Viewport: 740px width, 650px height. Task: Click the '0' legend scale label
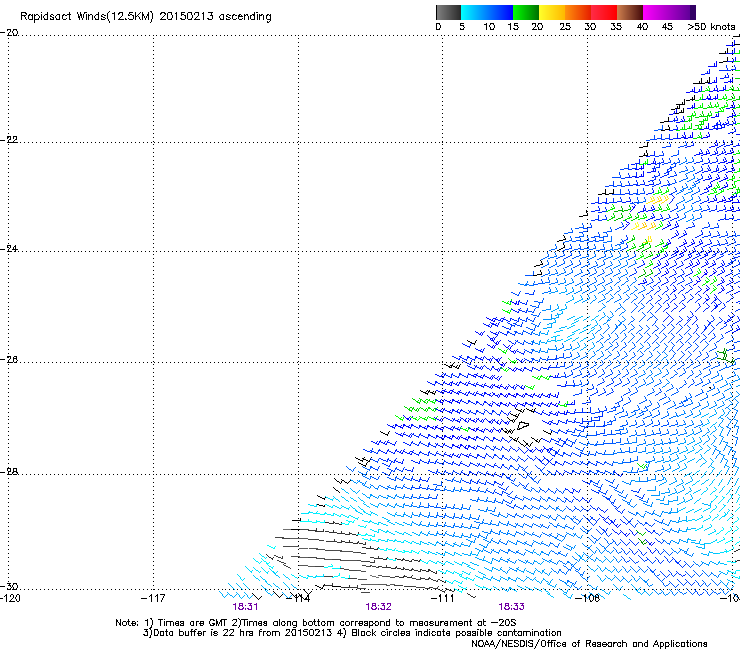(x=438, y=27)
